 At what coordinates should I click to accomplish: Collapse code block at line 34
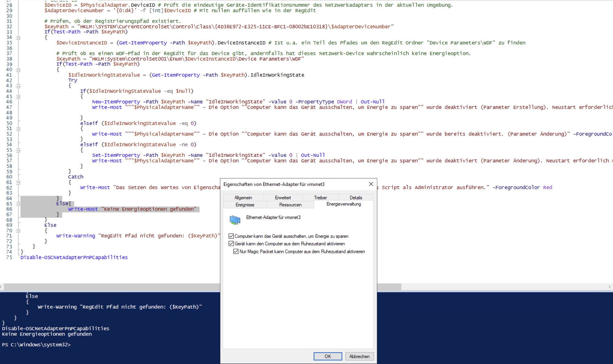pos(18,38)
